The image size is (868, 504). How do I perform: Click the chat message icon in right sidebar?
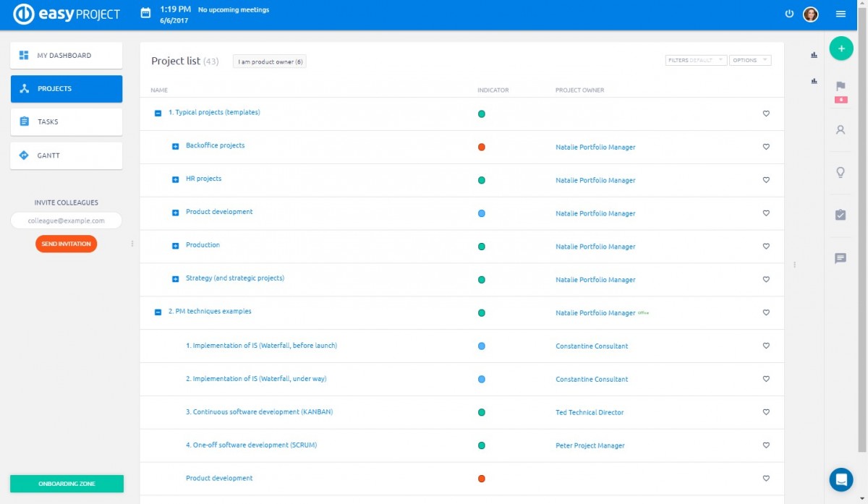point(840,258)
